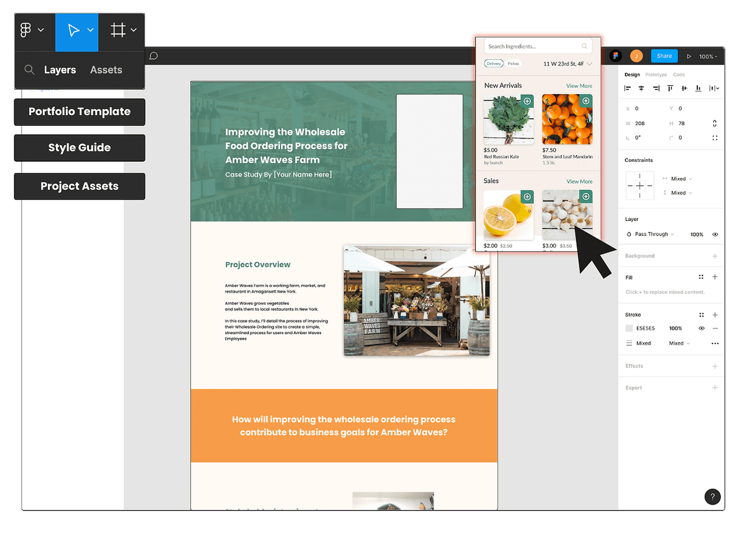746x560 pixels.
Task: Add a Background with plus icon
Action: tap(715, 256)
